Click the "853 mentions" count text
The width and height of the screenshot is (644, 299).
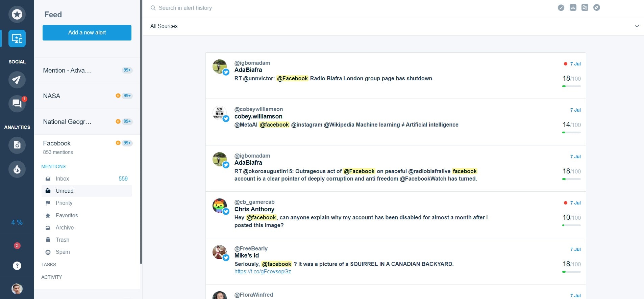(x=58, y=152)
